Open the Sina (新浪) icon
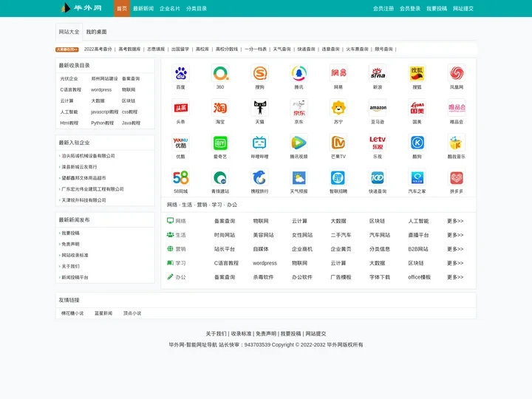The height and width of the screenshot is (399, 532). point(378,73)
